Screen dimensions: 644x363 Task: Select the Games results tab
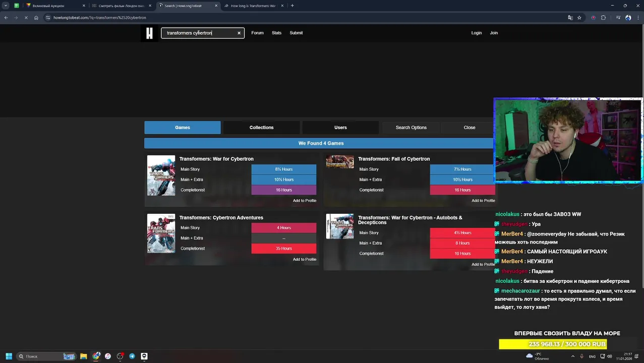pos(183,128)
